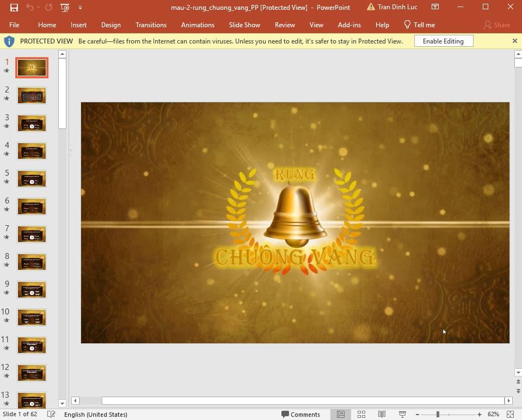Screen dimensions: 522x420
Task: Open the Insert ribbon tab
Action: (78, 24)
